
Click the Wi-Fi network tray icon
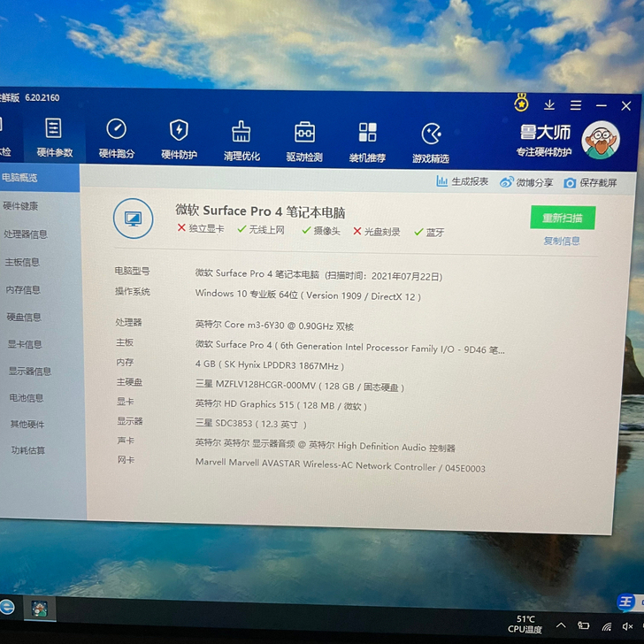pos(606,626)
